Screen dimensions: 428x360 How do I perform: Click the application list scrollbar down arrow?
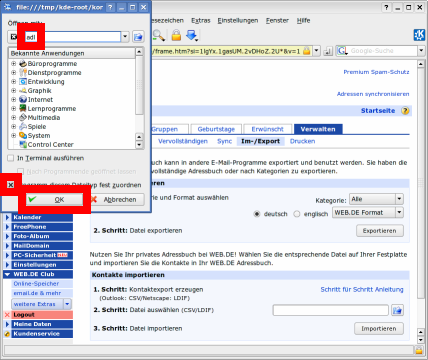(139, 145)
